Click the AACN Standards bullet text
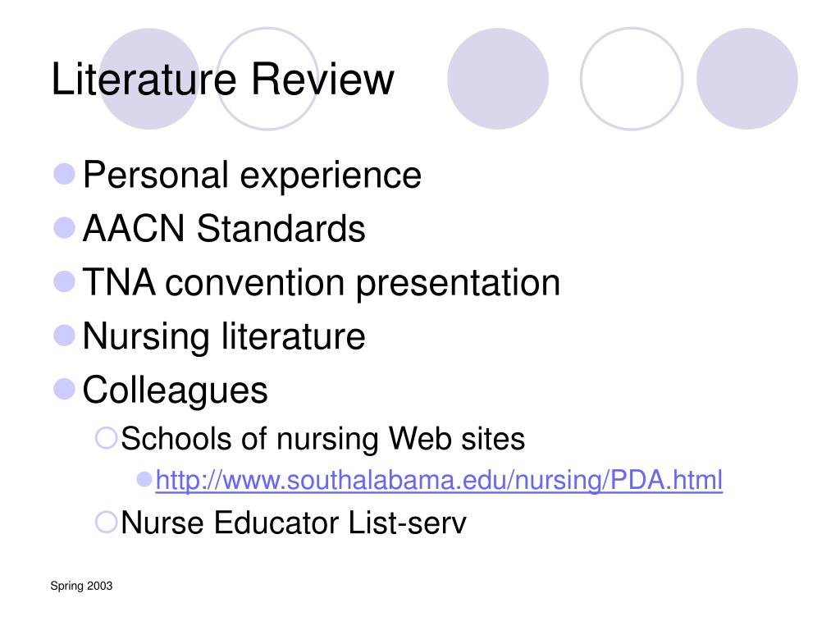The width and height of the screenshot is (840, 630). coord(224,229)
